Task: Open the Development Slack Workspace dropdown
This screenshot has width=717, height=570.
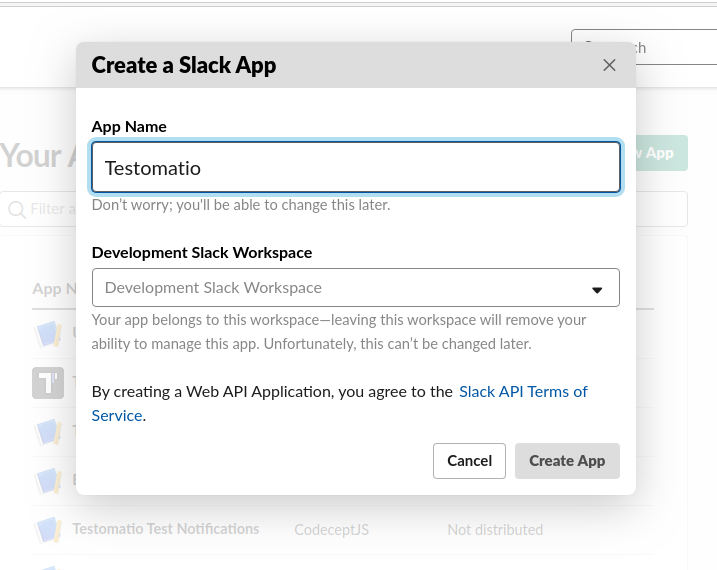Action: click(356, 288)
